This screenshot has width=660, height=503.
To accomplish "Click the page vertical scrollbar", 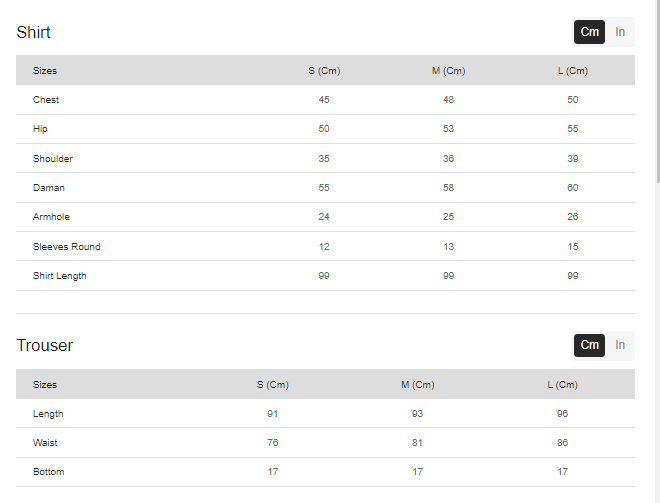I will pos(658,91).
